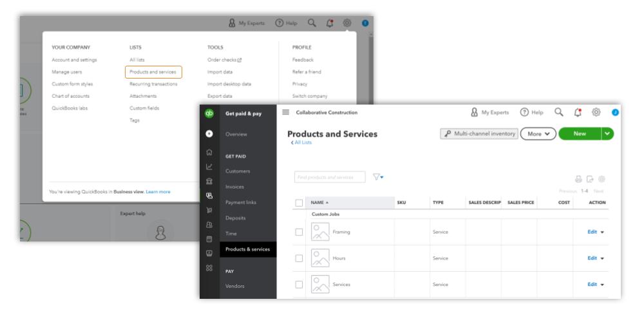
Task: Click the green QuickBooks logo
Action: pos(209,113)
